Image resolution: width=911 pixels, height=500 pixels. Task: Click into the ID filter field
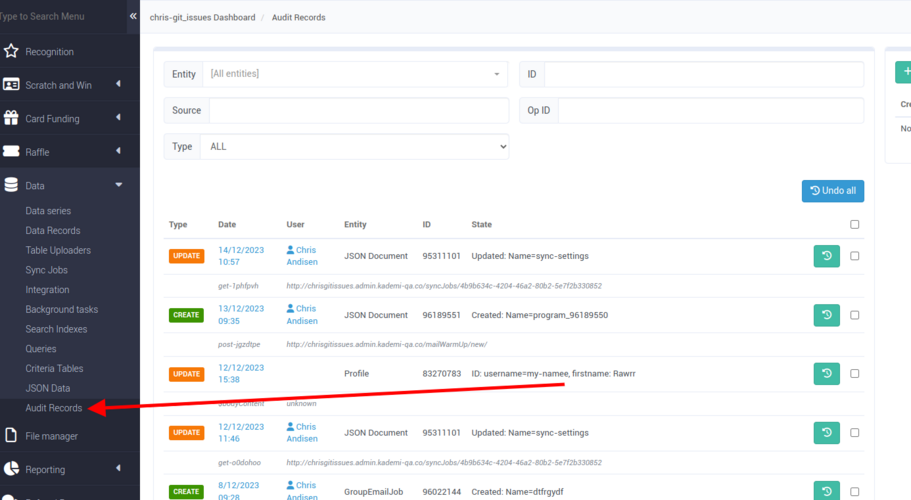coord(704,74)
